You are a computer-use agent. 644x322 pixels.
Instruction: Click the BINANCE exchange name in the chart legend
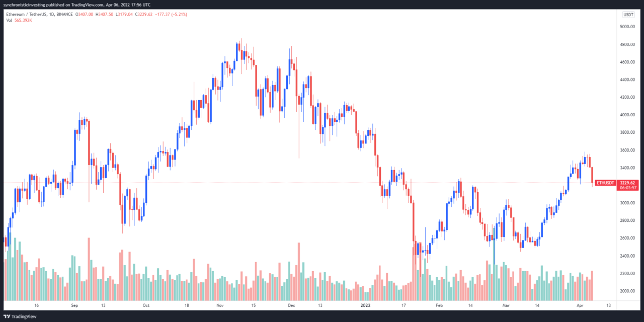(x=64, y=15)
